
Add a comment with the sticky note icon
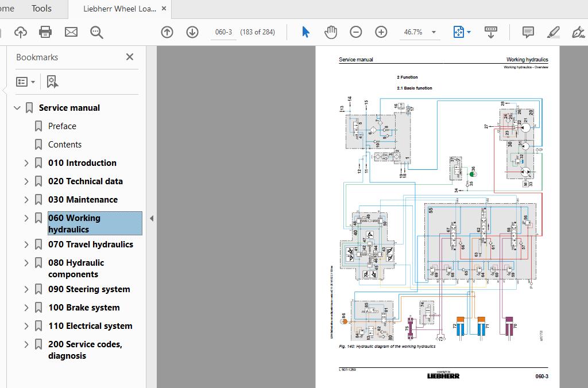528,32
